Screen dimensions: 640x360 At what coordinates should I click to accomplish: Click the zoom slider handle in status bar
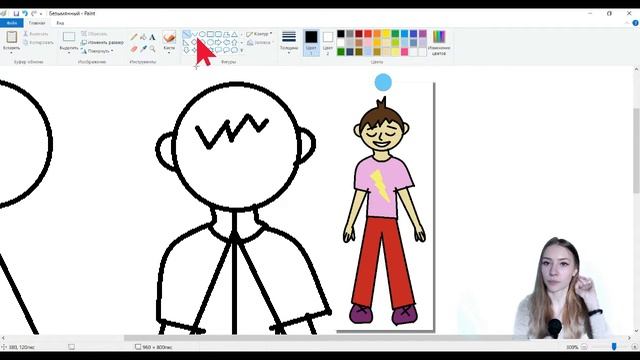pos(614,347)
